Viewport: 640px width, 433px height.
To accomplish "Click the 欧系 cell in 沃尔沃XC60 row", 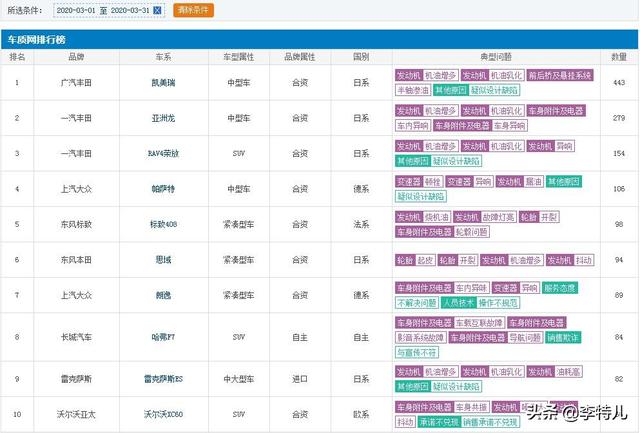I will (x=361, y=415).
